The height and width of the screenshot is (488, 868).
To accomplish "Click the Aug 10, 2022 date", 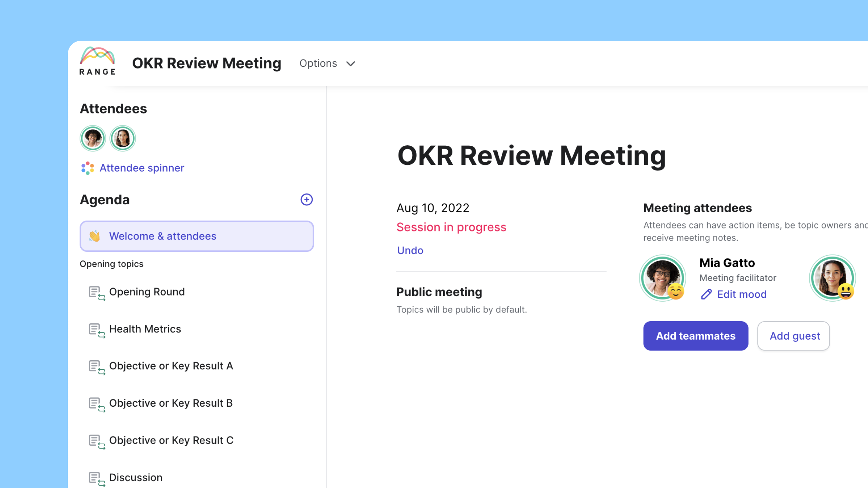I will click(433, 208).
